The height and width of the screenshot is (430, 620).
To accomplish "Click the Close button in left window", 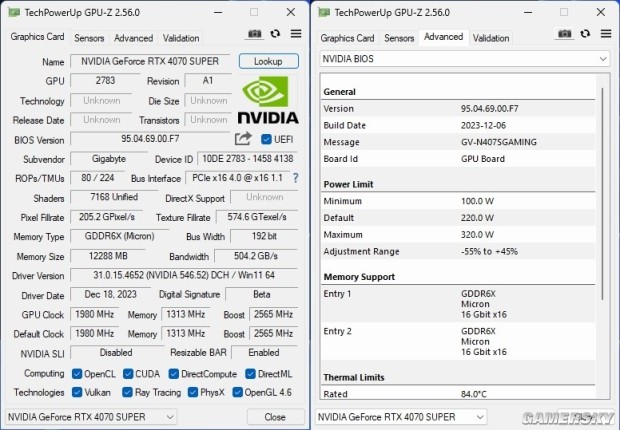I will pyautogui.click(x=275, y=417).
